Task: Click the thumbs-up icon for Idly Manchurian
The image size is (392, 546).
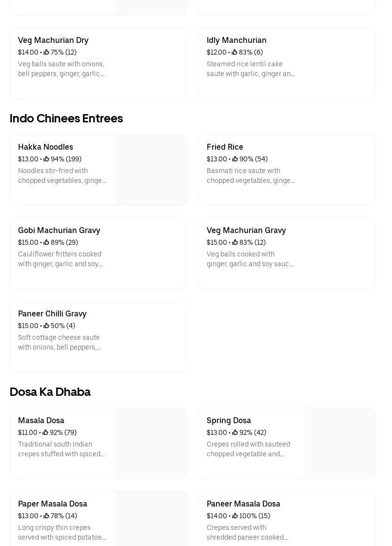Action: 235,52
